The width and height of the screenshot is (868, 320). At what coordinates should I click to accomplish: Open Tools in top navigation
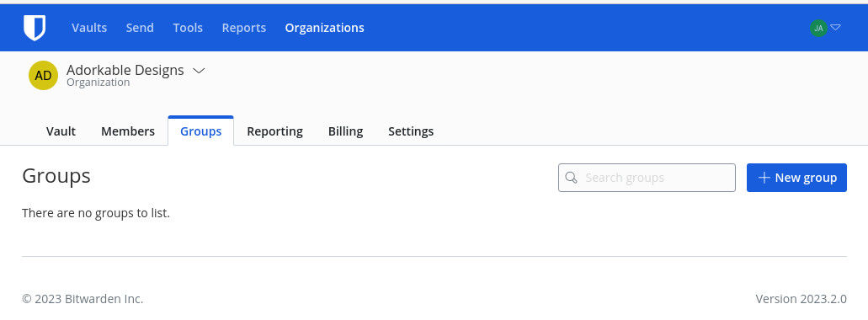click(188, 28)
